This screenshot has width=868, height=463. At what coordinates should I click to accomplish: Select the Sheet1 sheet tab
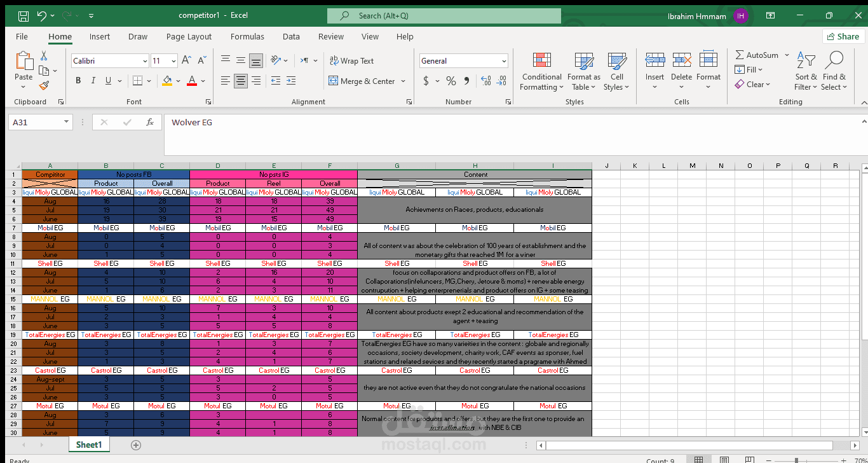pyautogui.click(x=89, y=445)
